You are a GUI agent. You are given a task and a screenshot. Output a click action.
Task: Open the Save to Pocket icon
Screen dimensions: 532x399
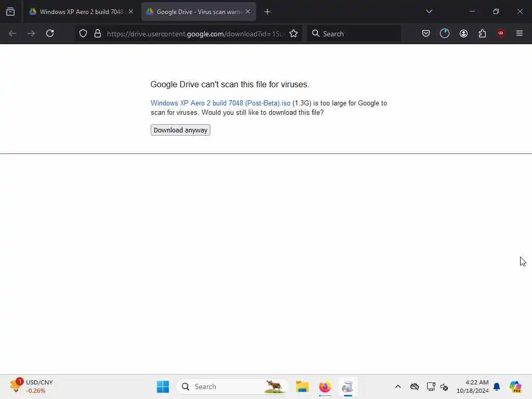coord(426,34)
